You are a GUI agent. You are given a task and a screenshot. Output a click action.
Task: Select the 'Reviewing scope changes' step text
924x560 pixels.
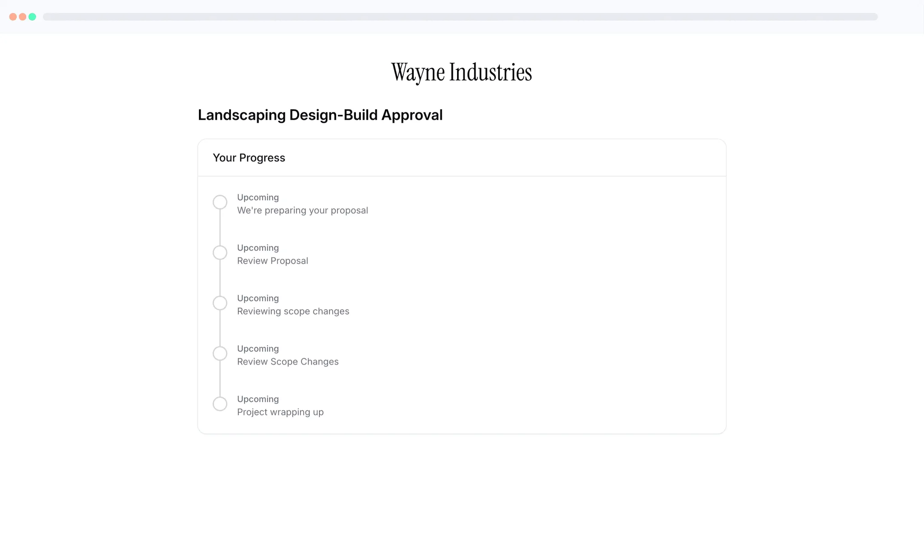[293, 311]
